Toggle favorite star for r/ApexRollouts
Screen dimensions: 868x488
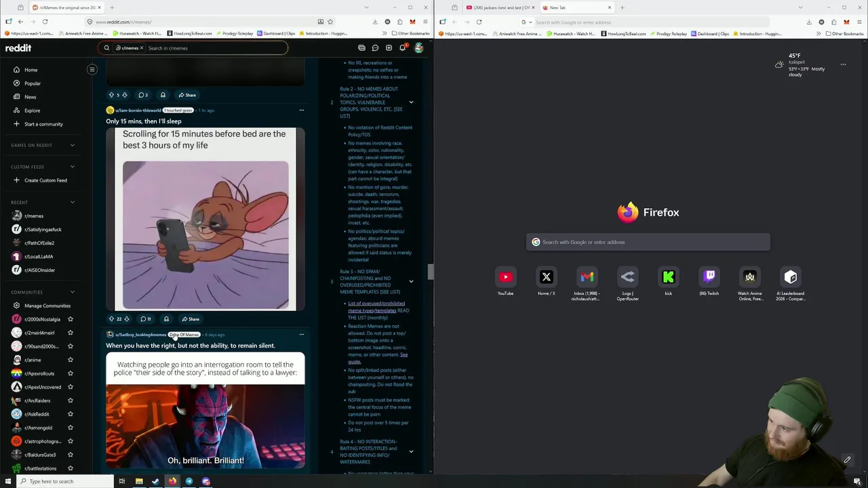pos(71,373)
